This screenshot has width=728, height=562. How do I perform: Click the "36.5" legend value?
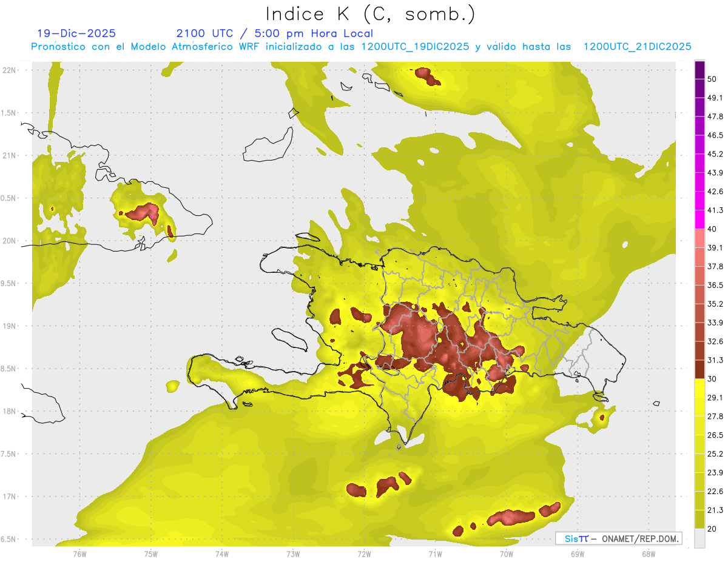pyautogui.click(x=715, y=286)
